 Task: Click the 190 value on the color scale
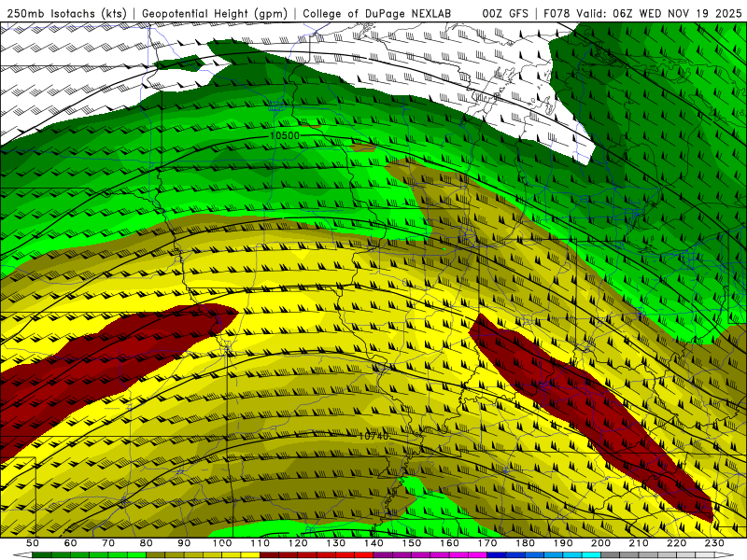[x=563, y=543]
